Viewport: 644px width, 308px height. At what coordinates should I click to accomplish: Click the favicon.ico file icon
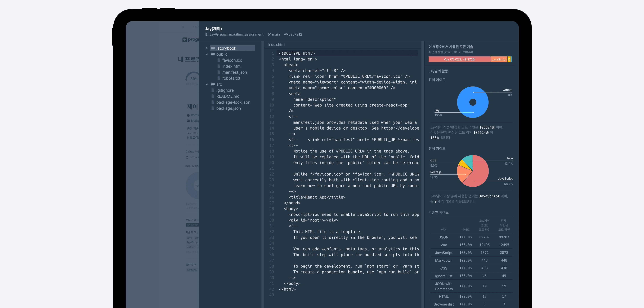219,60
